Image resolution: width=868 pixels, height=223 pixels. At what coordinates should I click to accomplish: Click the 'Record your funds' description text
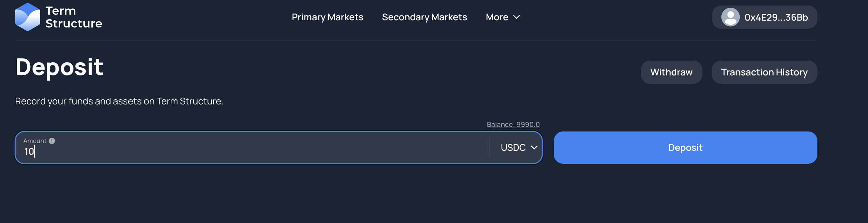(119, 101)
